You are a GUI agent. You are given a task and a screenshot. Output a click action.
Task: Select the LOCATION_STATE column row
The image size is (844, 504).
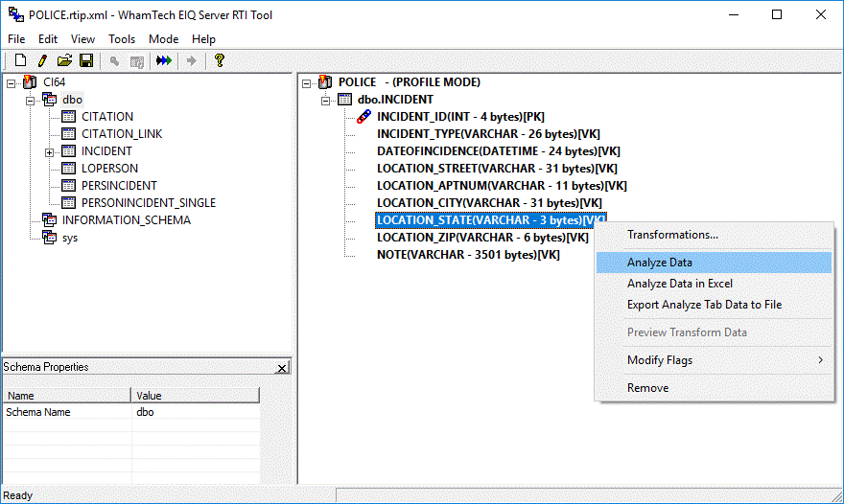coord(491,220)
